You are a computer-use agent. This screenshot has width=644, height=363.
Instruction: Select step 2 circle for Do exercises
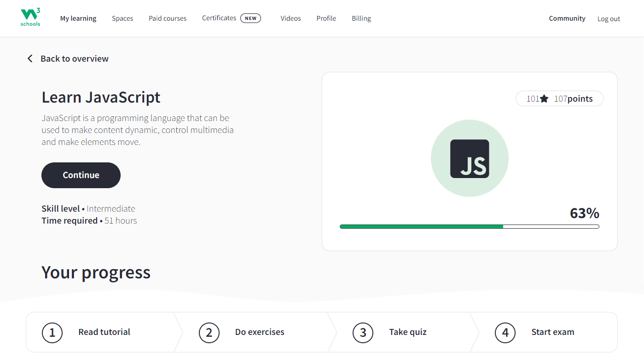pos(209,332)
